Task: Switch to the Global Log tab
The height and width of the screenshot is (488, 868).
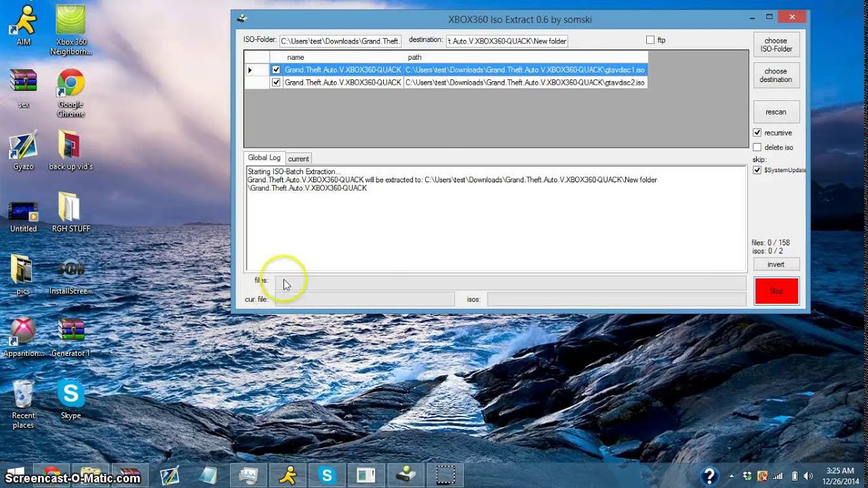Action: click(x=264, y=157)
